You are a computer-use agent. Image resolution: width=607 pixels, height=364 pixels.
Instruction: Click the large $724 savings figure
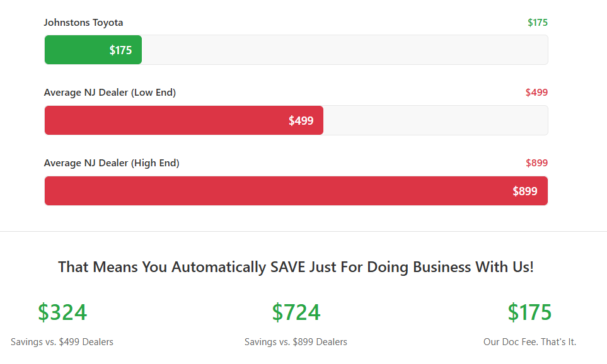click(296, 312)
